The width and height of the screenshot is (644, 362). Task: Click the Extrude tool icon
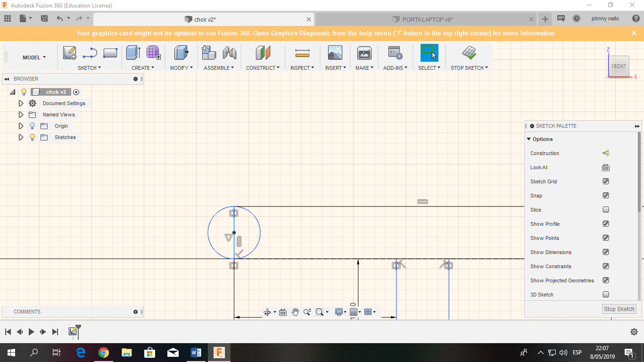(x=133, y=52)
